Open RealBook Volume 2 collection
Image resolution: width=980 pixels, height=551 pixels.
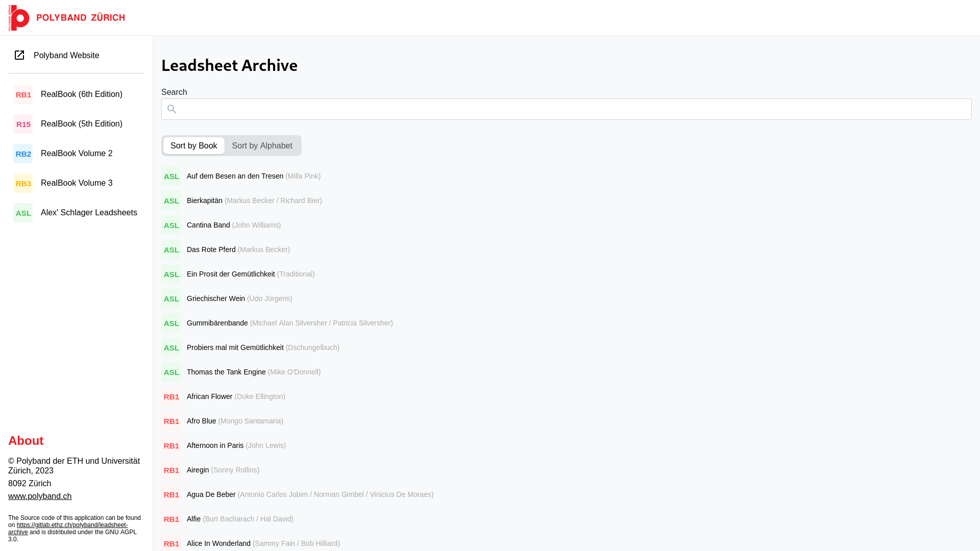(x=77, y=154)
